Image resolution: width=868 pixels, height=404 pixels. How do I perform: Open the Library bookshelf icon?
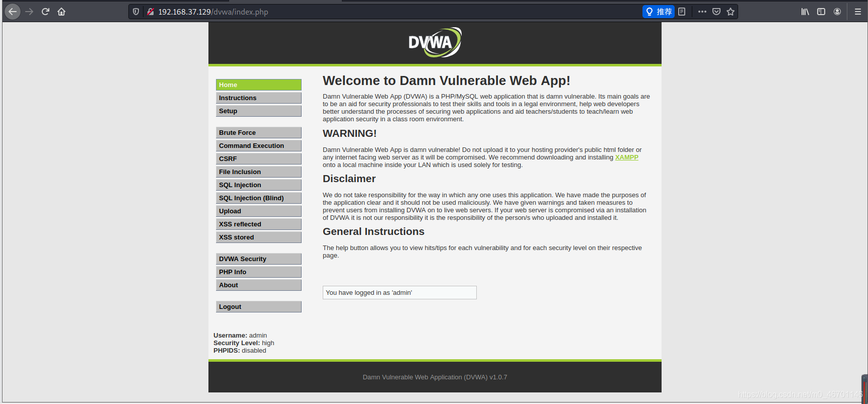(x=805, y=12)
